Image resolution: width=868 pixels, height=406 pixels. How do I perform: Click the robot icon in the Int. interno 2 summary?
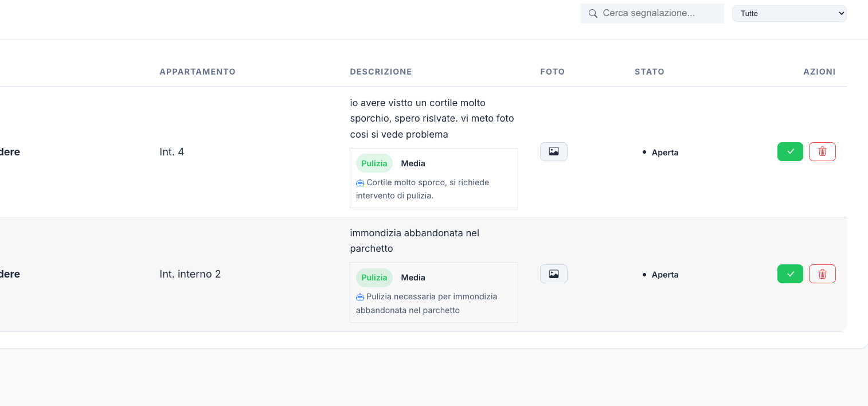coord(360,296)
